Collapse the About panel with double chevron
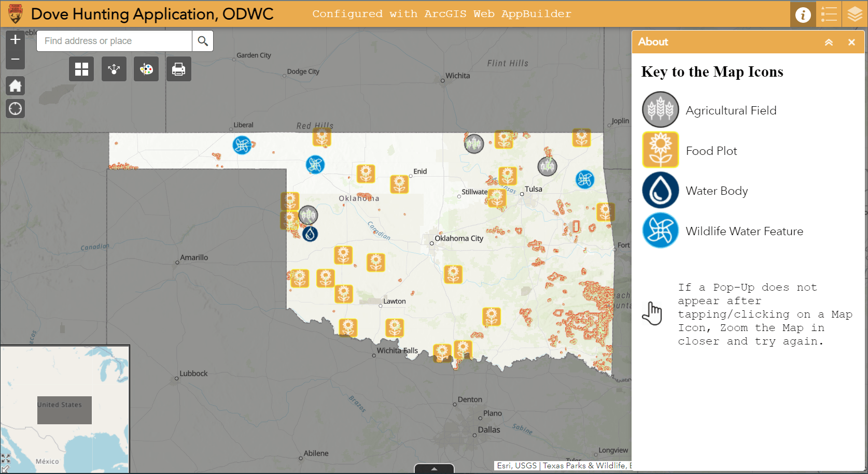The height and width of the screenshot is (474, 868). tap(829, 42)
